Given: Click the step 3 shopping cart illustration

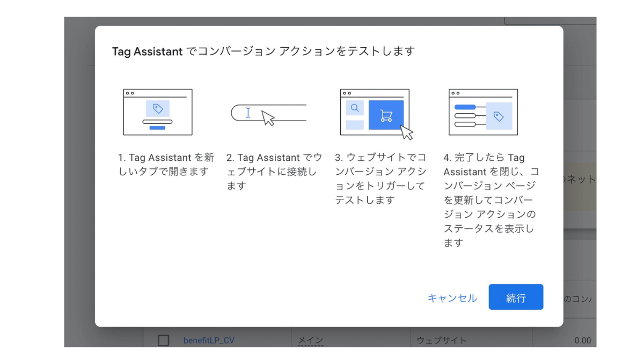Looking at the screenshot, I should tap(377, 114).
